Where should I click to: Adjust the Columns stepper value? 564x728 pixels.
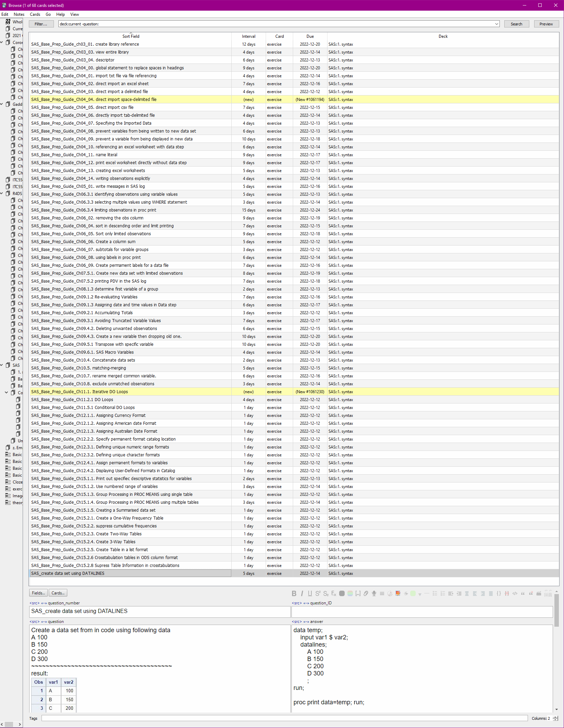(x=556, y=718)
